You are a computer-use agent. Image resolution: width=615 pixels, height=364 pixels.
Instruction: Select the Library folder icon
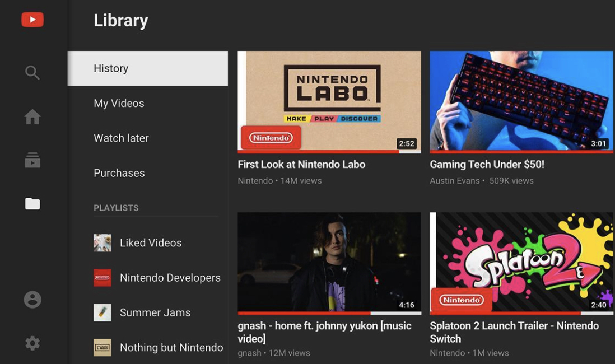[x=32, y=204]
